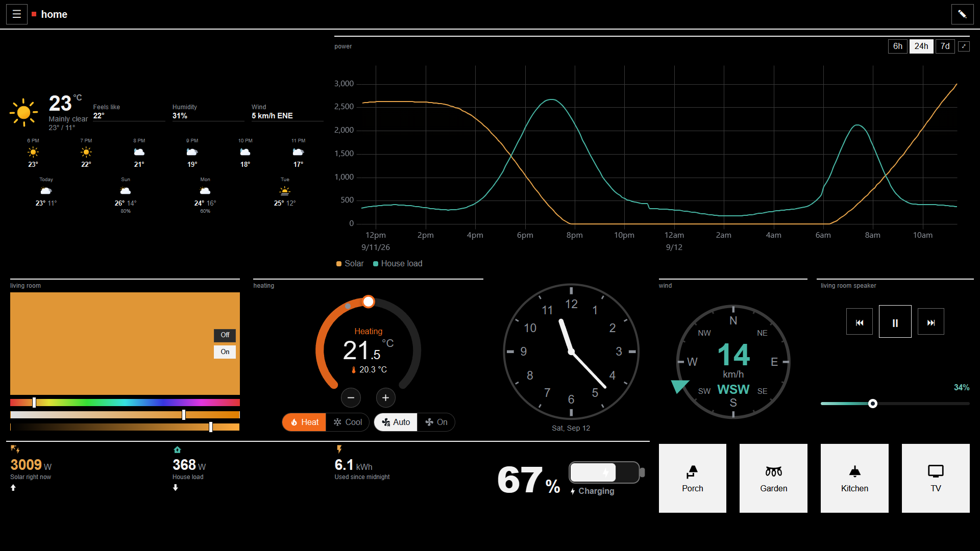980x551 pixels.
Task: Click the house load down arrow icon
Action: 176,488
